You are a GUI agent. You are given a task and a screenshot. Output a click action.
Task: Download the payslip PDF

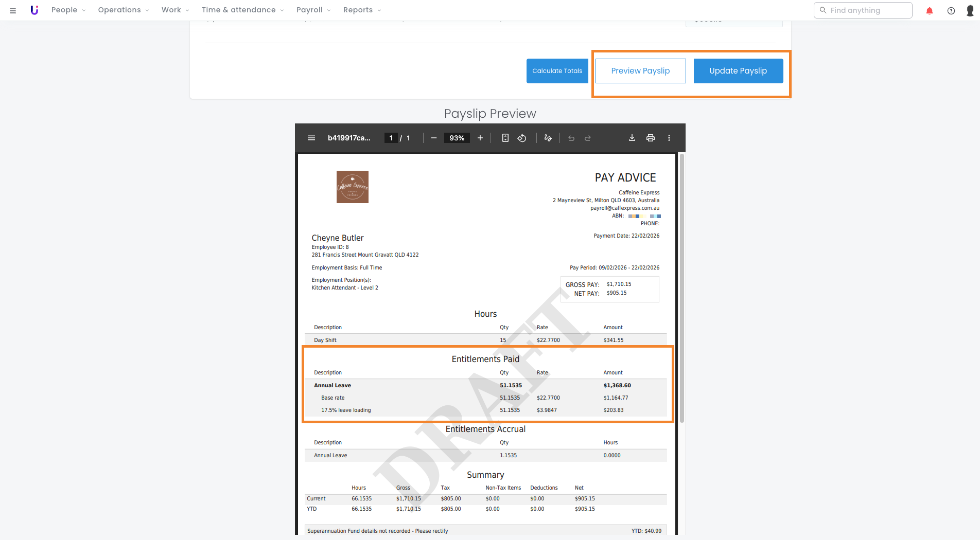click(632, 138)
